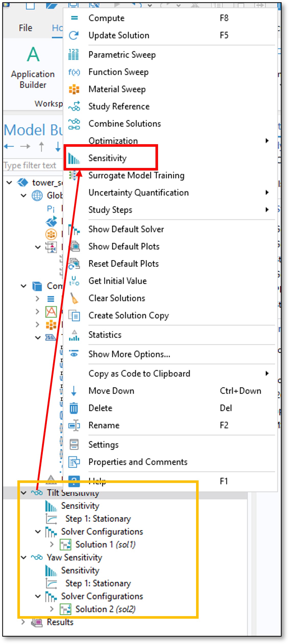Choose Sensitivity from the context menu
This screenshot has width=289, height=644.
(107, 158)
